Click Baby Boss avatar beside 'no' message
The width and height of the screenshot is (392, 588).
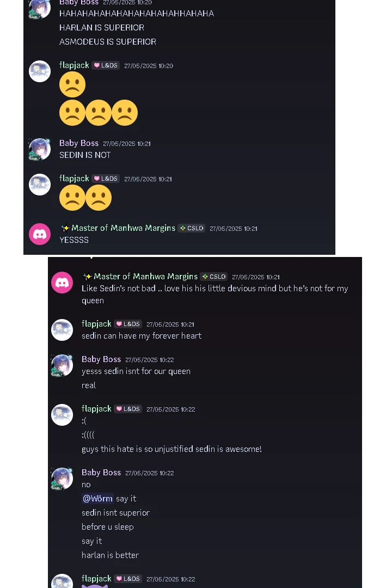62,479
